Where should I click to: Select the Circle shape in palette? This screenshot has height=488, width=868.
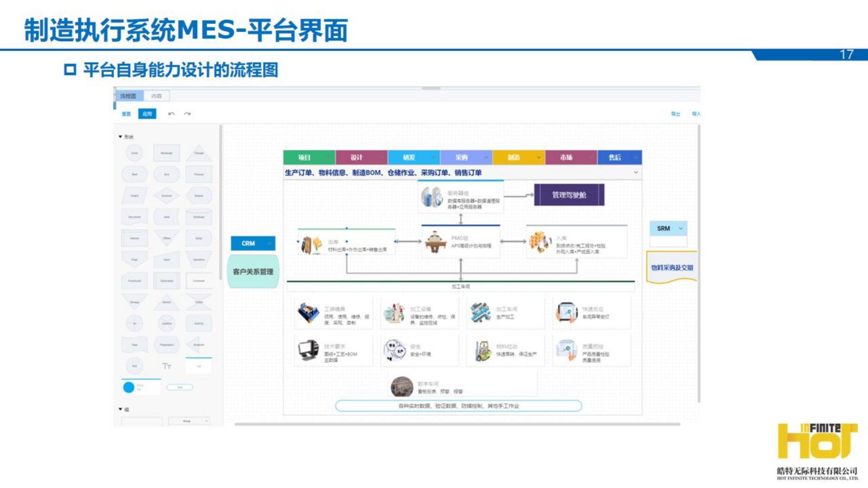coord(134,153)
